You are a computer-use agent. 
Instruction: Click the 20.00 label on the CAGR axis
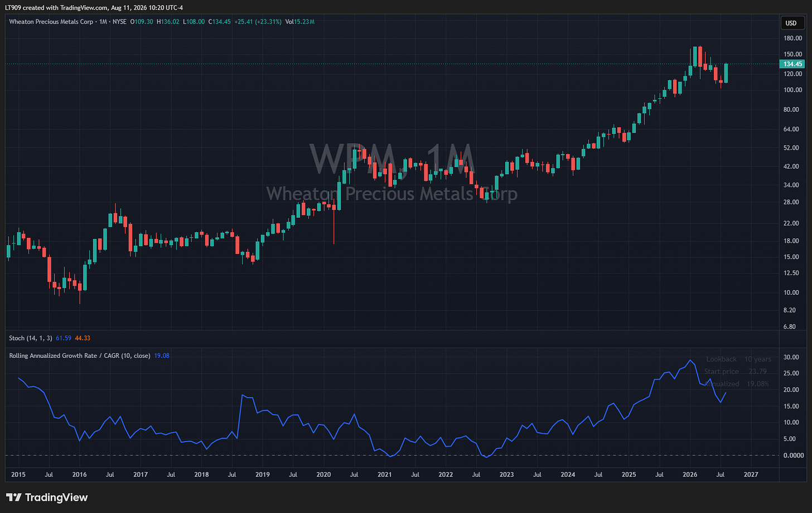[x=792, y=390]
